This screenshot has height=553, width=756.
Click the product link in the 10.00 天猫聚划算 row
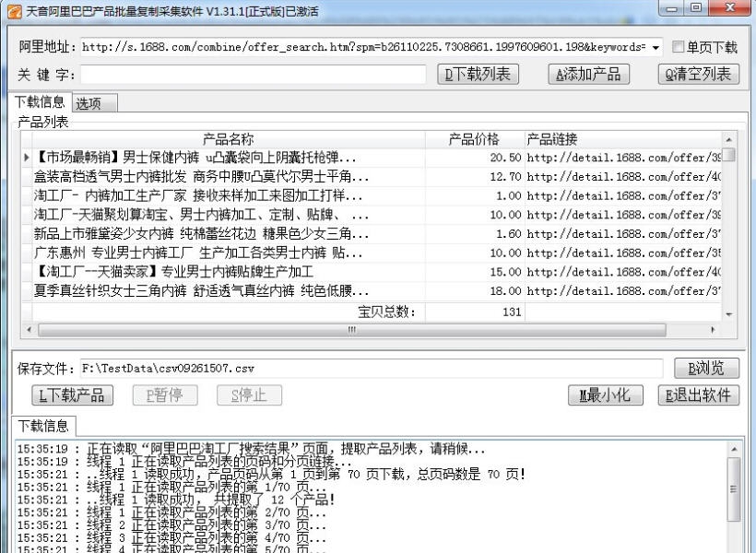tap(623, 215)
